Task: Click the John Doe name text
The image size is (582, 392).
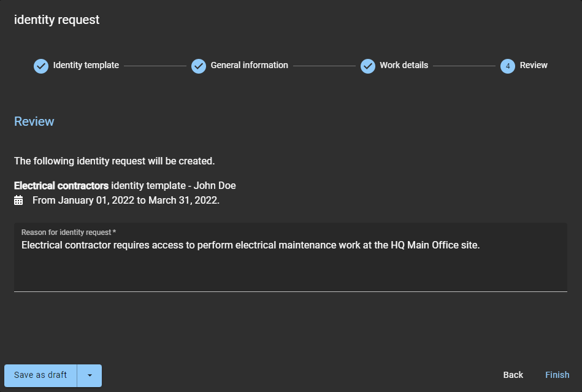Action: 215,185
